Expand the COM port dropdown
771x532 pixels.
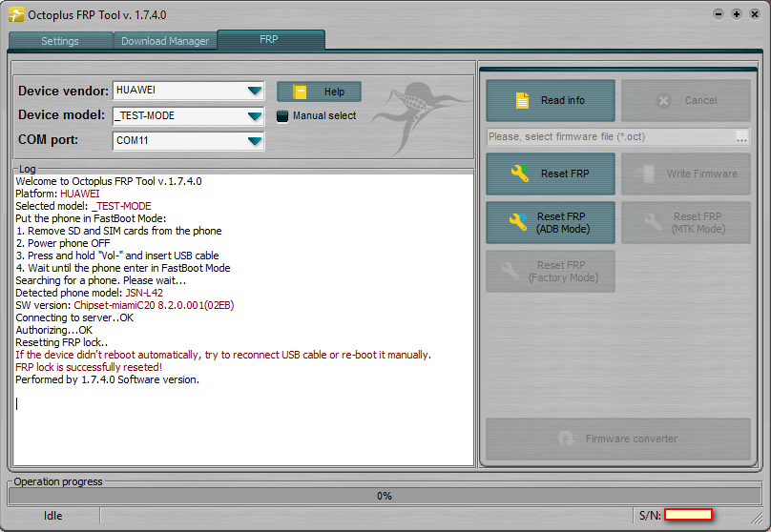[254, 141]
